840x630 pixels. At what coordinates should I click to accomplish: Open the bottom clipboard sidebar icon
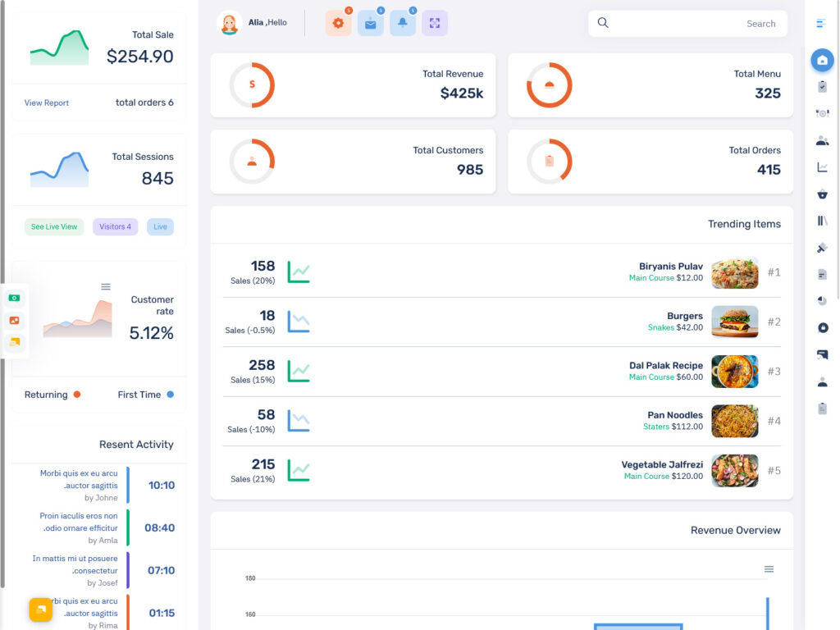click(x=822, y=409)
